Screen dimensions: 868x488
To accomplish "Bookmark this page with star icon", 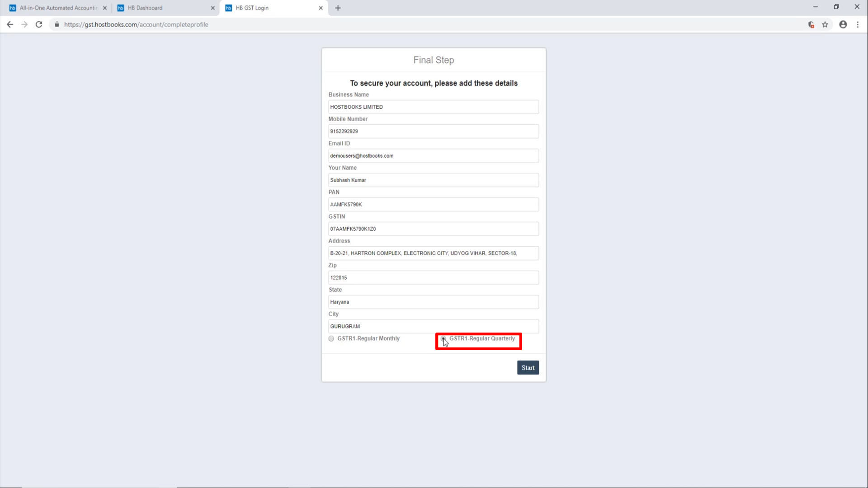I will (825, 24).
